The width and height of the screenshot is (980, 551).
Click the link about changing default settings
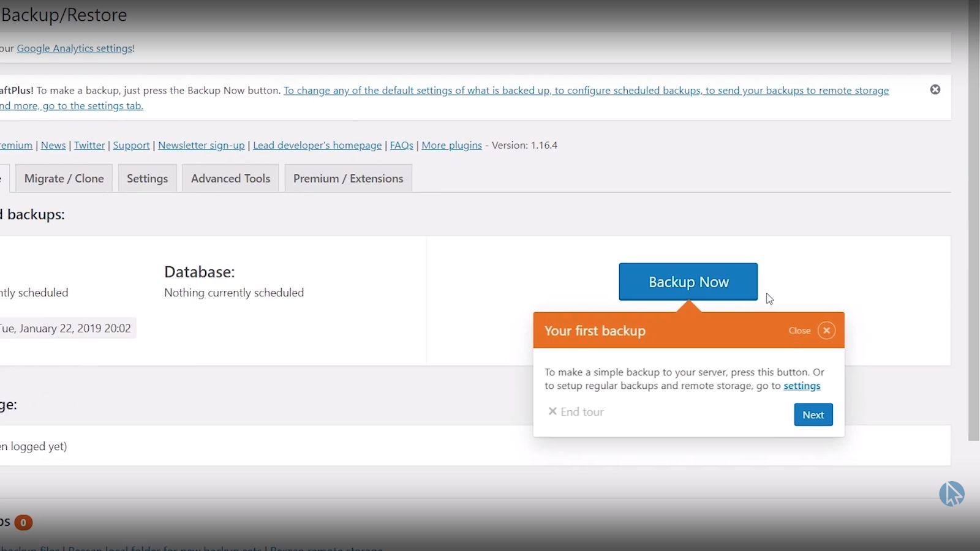coord(586,91)
